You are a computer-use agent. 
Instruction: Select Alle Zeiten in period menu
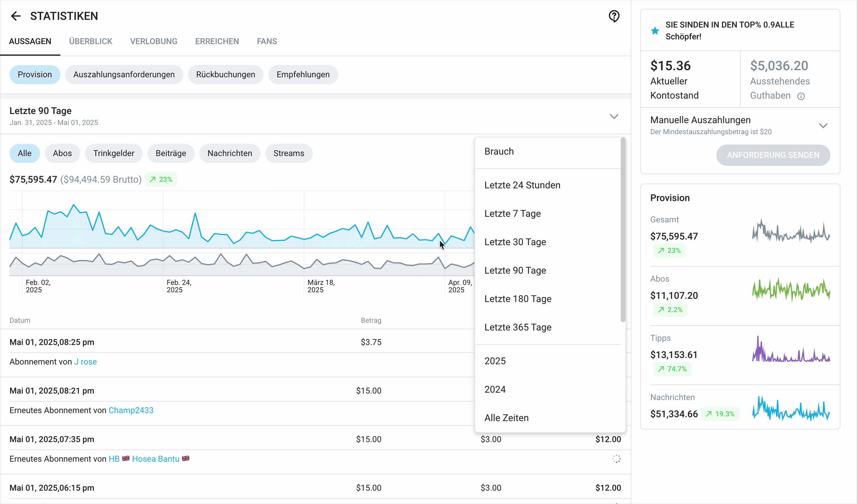(506, 418)
